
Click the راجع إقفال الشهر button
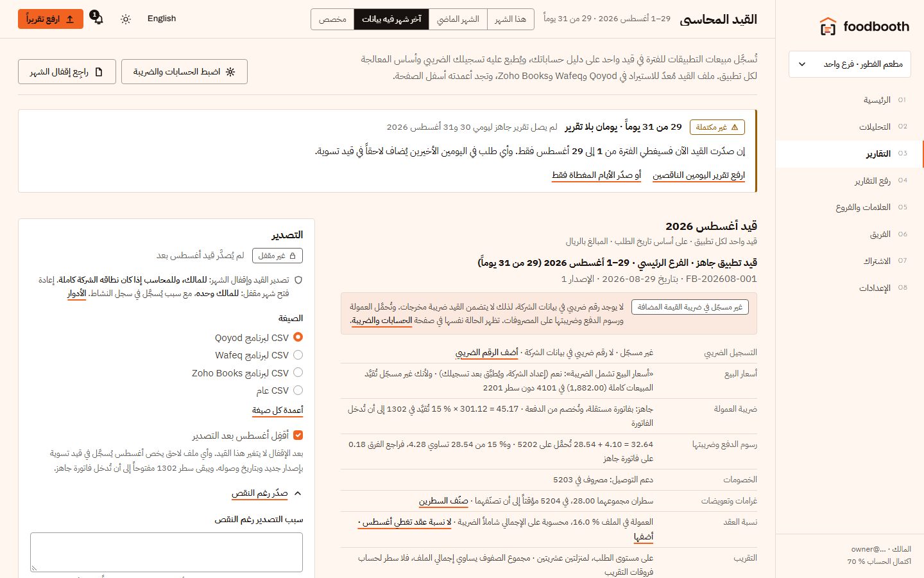67,72
